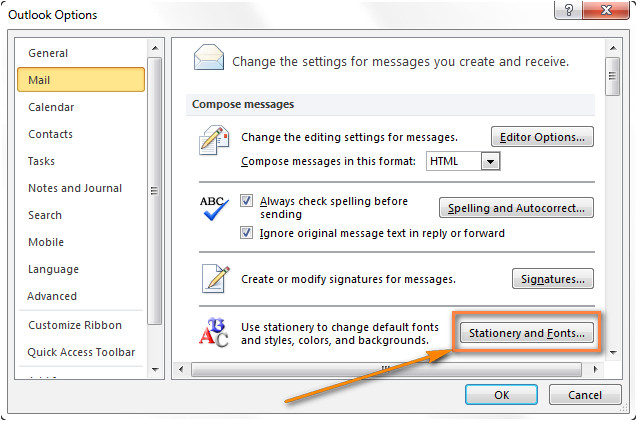Open Editor Options button
Screen dimensions: 637x421
click(x=542, y=137)
